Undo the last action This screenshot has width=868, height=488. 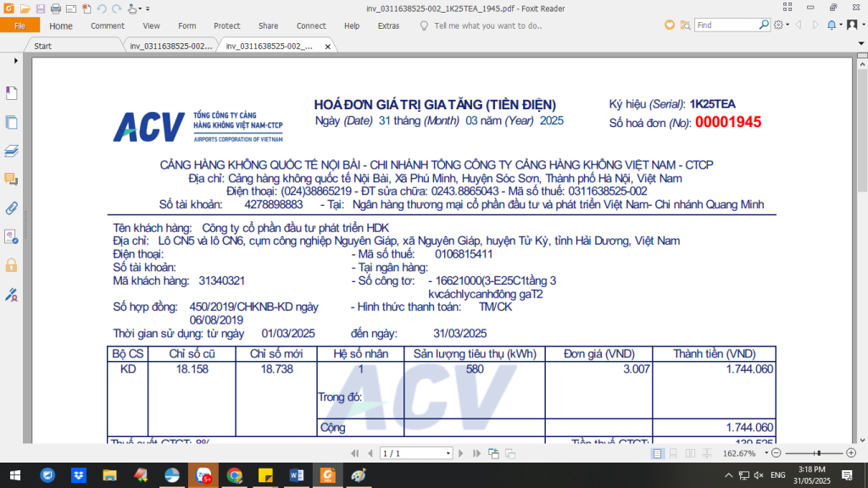tap(102, 8)
